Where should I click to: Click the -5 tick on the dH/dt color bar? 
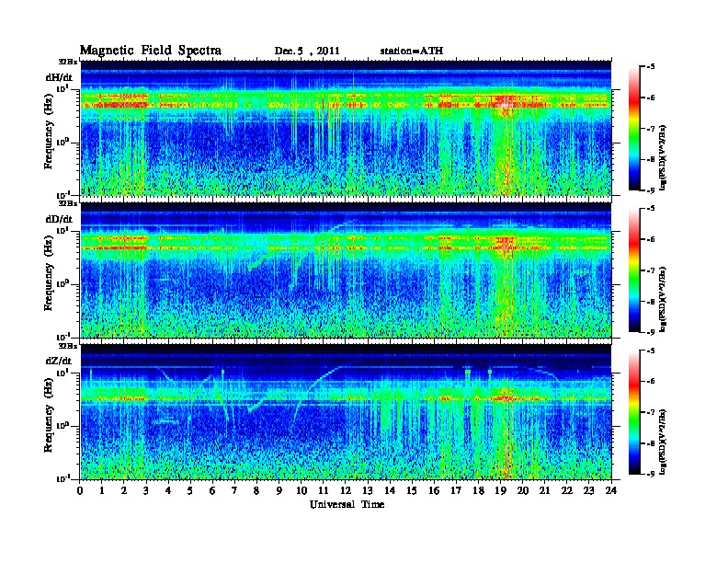[652, 67]
